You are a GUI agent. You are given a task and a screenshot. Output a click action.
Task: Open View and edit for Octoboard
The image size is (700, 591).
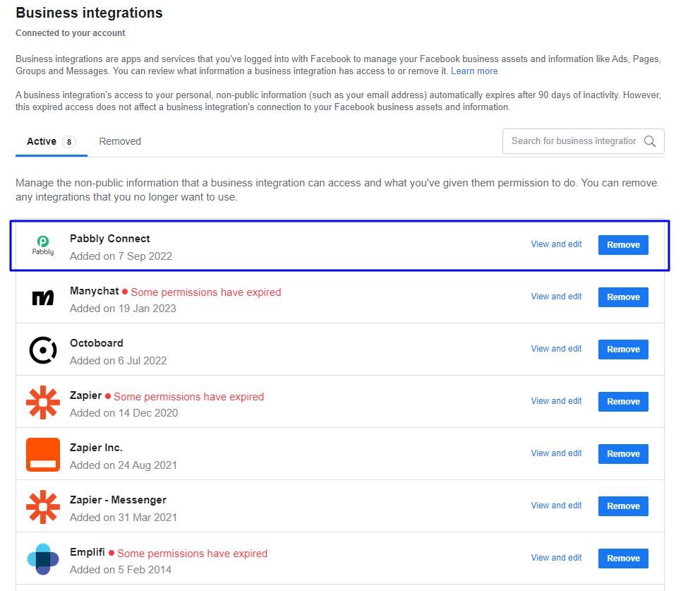pos(556,348)
